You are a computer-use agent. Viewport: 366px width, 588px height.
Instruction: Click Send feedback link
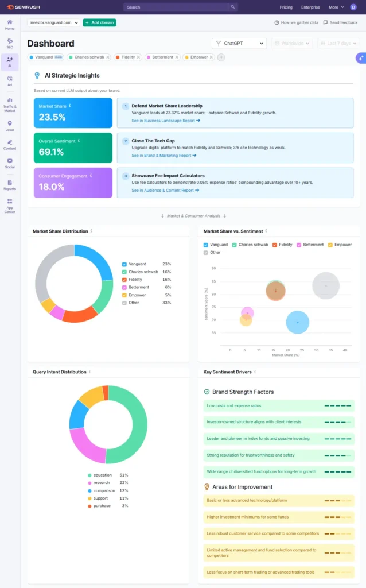(340, 22)
